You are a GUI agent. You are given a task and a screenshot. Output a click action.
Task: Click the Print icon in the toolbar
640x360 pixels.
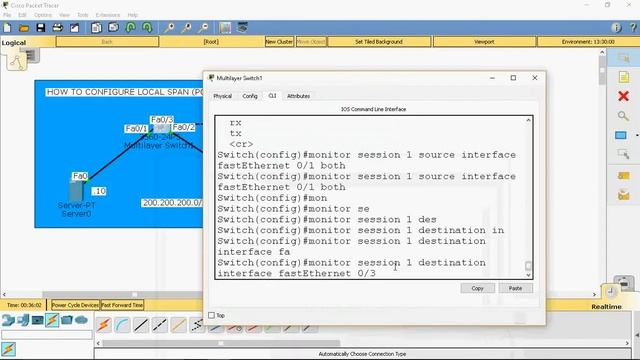58,28
